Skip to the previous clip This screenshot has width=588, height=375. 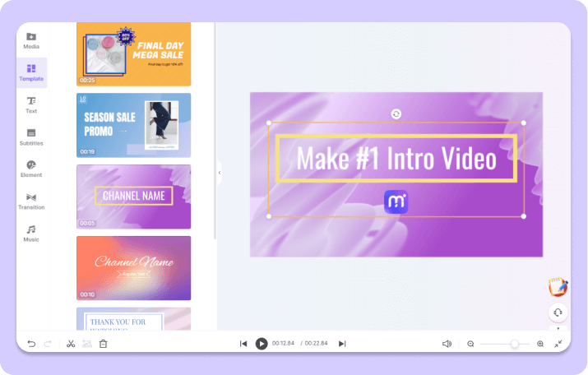[243, 344]
